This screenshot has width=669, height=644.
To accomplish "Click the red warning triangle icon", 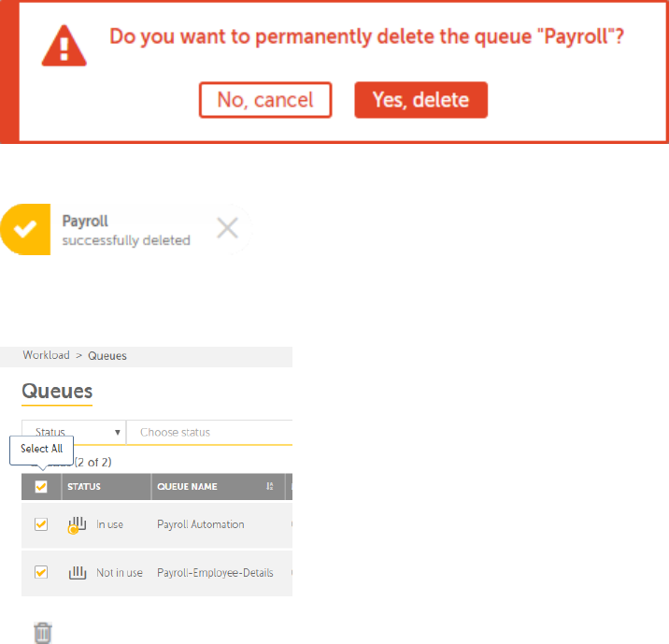I will click(x=64, y=49).
